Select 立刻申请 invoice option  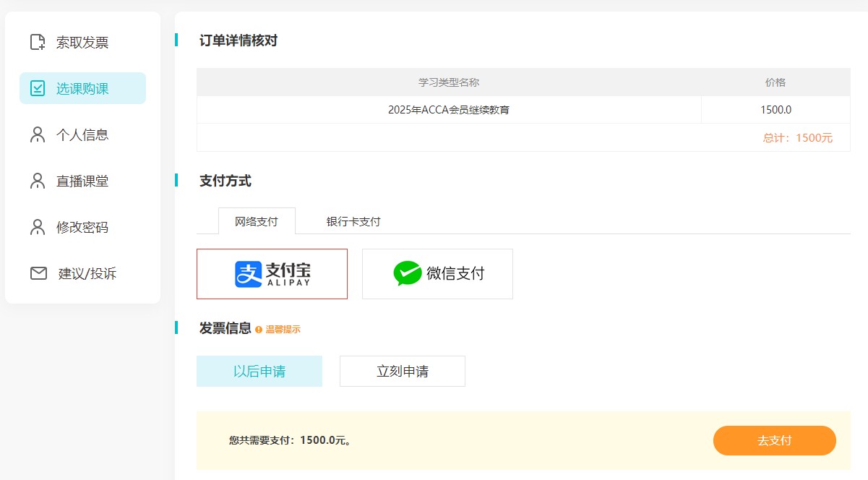pyautogui.click(x=403, y=371)
